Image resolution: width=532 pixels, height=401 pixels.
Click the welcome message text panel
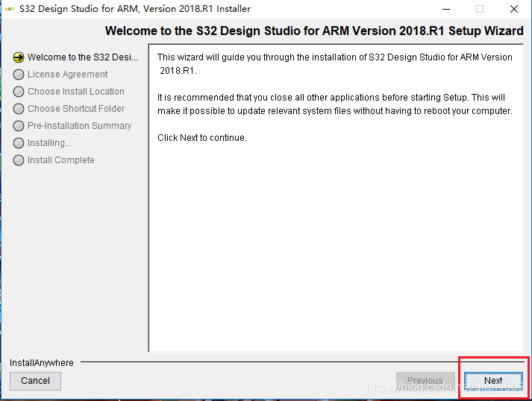(335, 224)
